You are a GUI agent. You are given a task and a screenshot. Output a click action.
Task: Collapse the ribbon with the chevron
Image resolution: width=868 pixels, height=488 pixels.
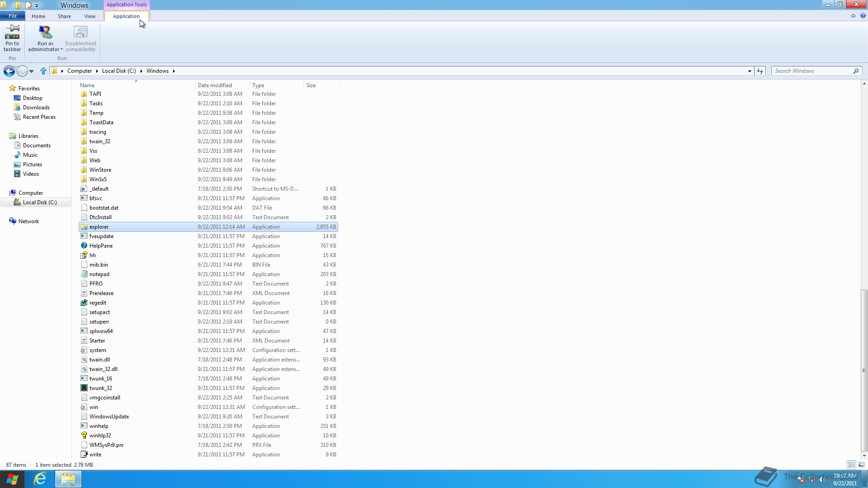853,16
